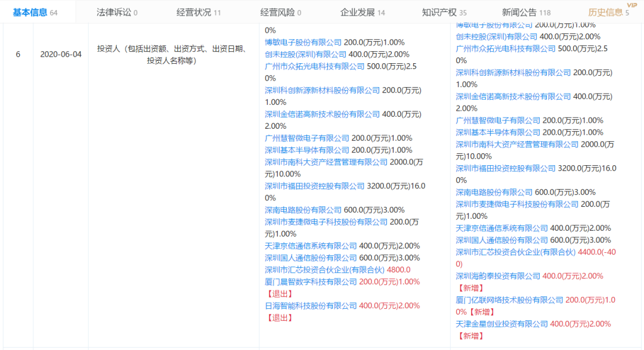Viewport: 644px width, 350px height.
Task: Click 深圳国人通信股份有限公司 in left column
Action: click(x=311, y=258)
